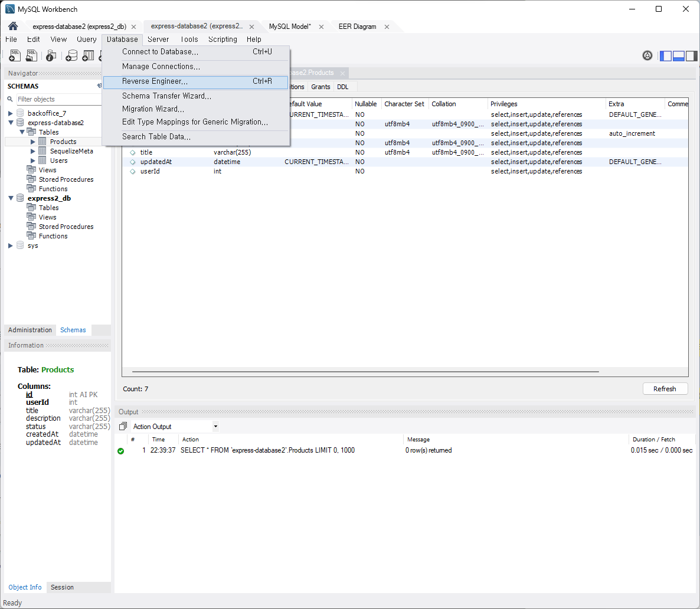This screenshot has width=700, height=609.
Task: Open the Action Output dropdown
Action: pyautogui.click(x=215, y=427)
